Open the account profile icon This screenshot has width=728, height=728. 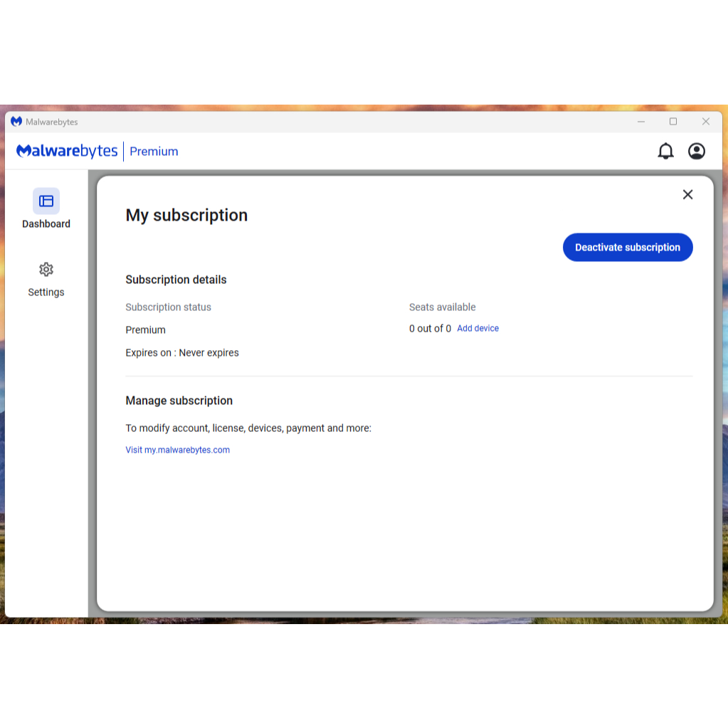697,151
